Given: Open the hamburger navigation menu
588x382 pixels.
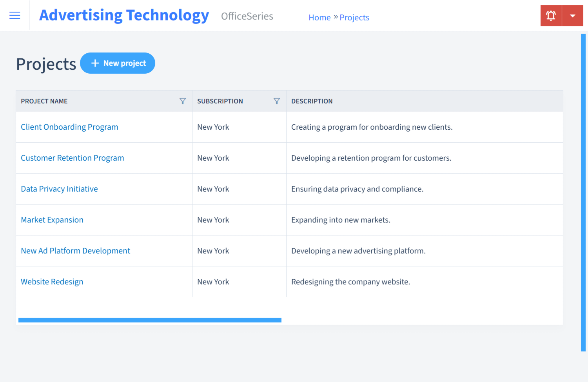Looking at the screenshot, I should click(x=15, y=15).
